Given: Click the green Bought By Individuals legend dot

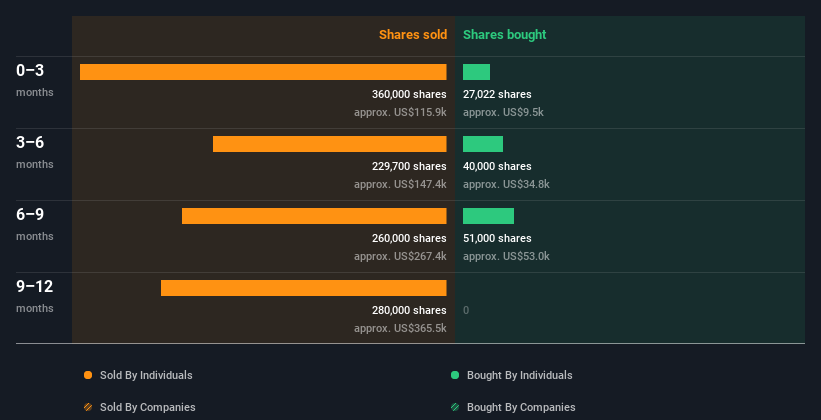Looking at the screenshot, I should [x=455, y=375].
